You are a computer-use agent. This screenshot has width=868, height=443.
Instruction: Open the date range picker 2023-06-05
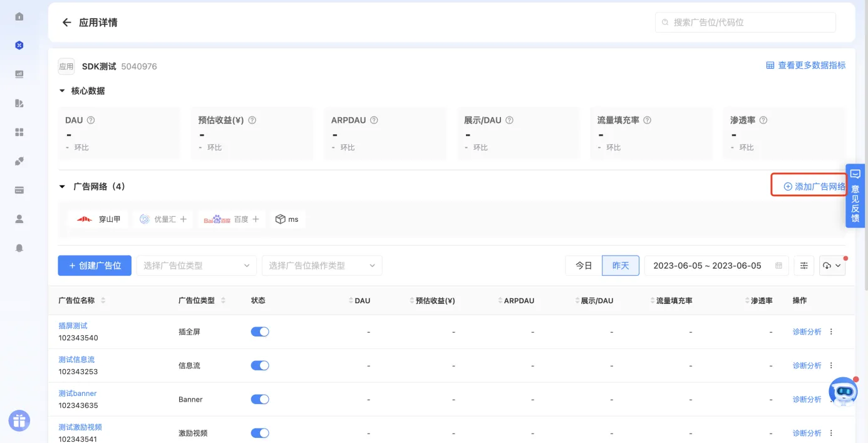point(716,266)
